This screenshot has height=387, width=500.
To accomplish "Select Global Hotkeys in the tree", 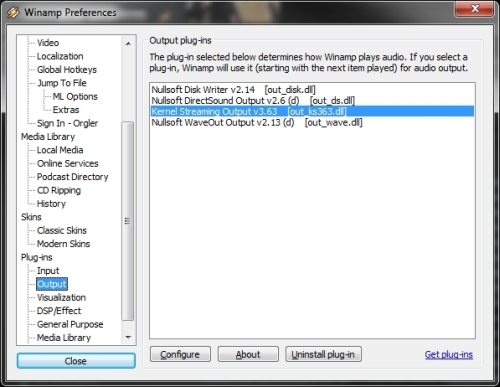I will [67, 69].
